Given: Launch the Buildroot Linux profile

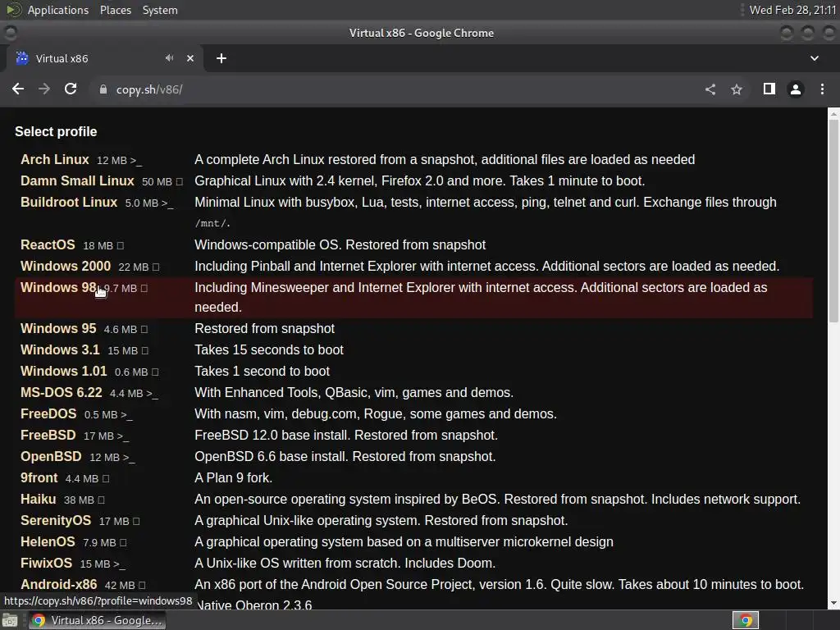Looking at the screenshot, I should click(69, 203).
